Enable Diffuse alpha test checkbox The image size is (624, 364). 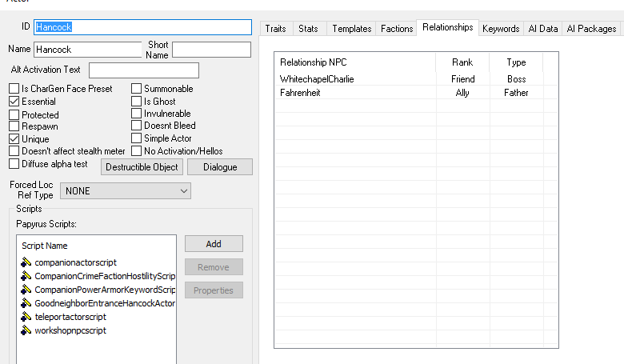point(14,163)
